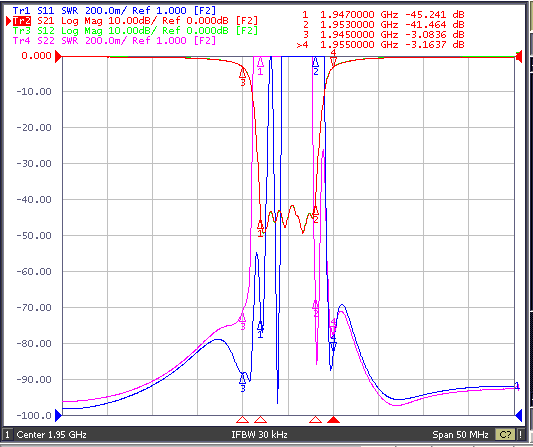Image resolution: width=533 pixels, height=447 pixels.
Task: Click the Center 1.95 GHz field
Action: click(x=51, y=434)
